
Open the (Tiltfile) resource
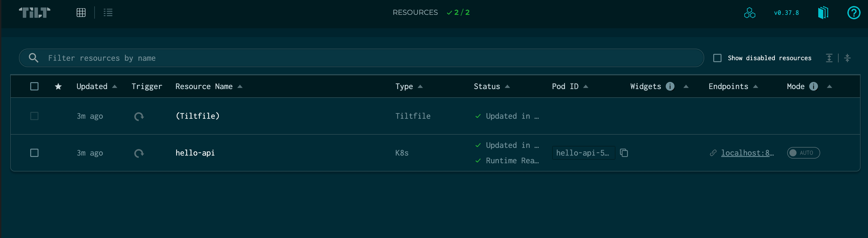[197, 116]
